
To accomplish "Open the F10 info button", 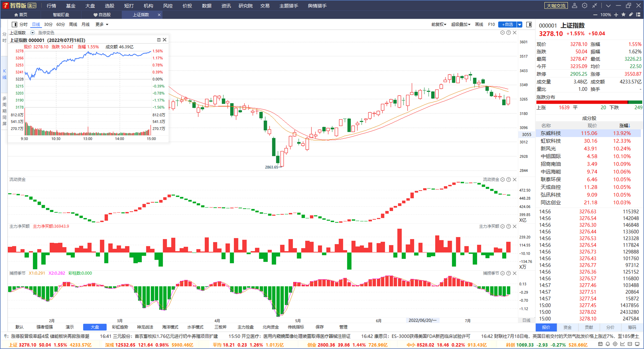I will (491, 24).
